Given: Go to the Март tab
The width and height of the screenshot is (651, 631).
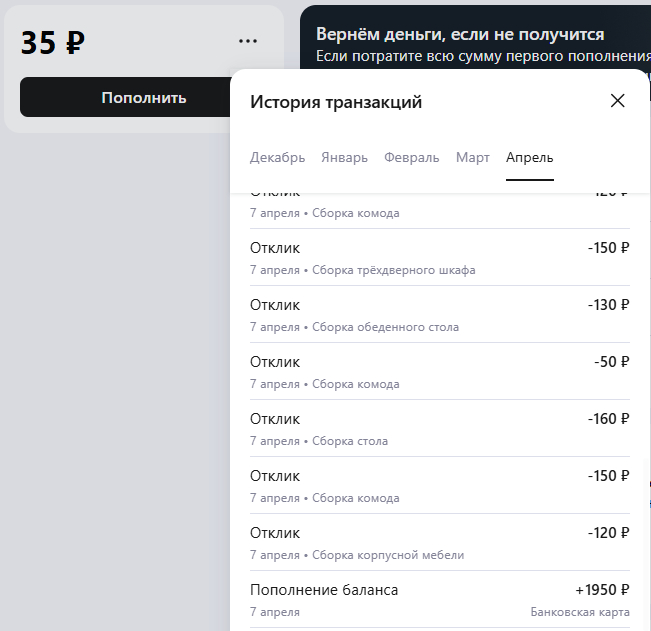Looking at the screenshot, I should click(x=472, y=158).
